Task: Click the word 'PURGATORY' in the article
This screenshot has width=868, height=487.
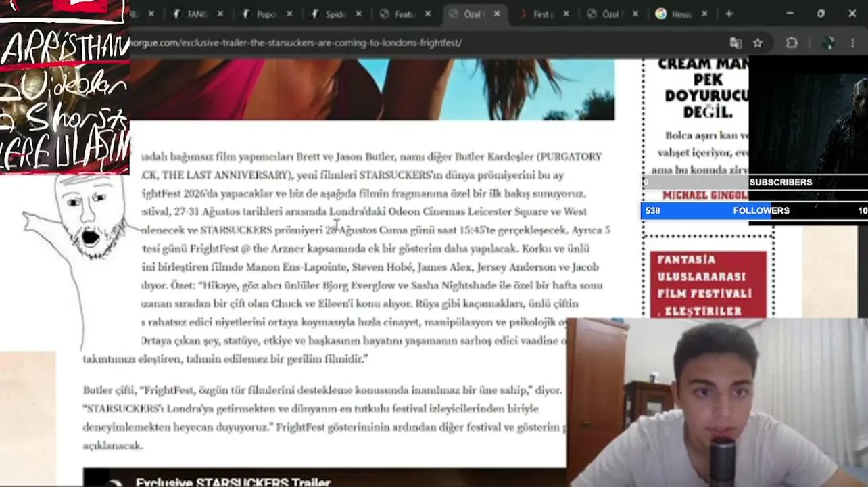Action: [x=571, y=156]
